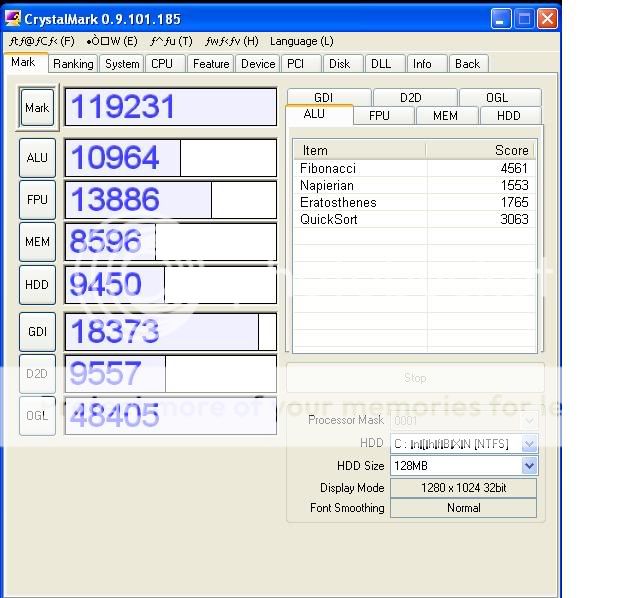The image size is (640, 598).
Task: Open the System tab
Action: tap(122, 64)
